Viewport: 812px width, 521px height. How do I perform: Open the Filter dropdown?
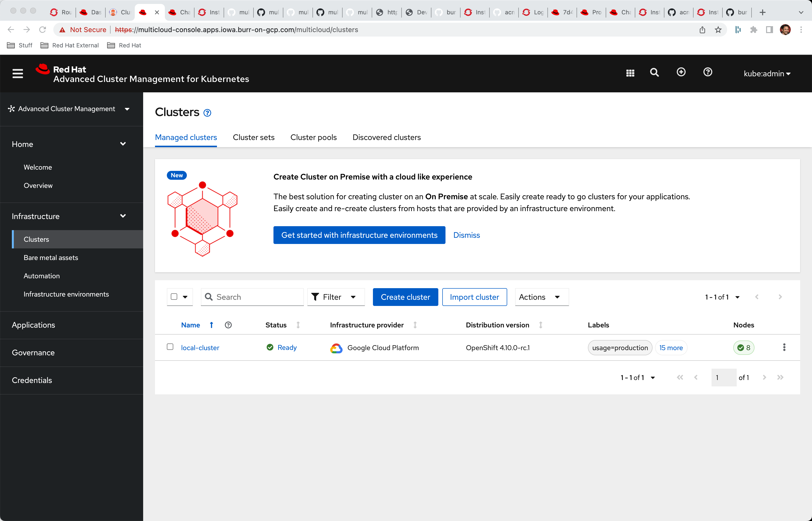pos(336,297)
